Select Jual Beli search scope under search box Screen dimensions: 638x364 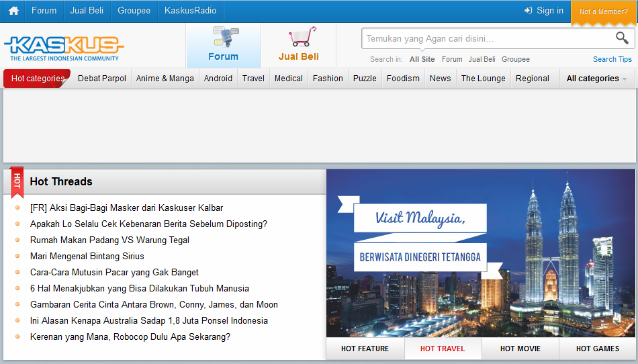(x=482, y=59)
